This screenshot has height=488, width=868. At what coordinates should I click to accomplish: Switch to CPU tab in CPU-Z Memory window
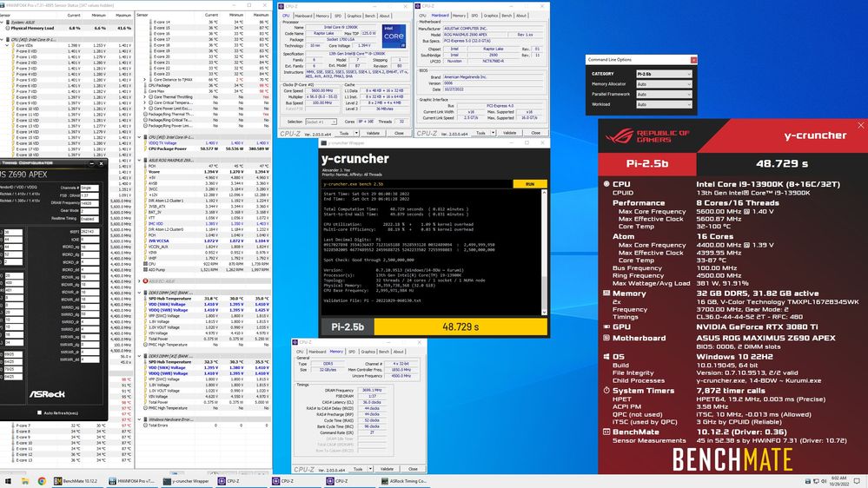tap(300, 352)
